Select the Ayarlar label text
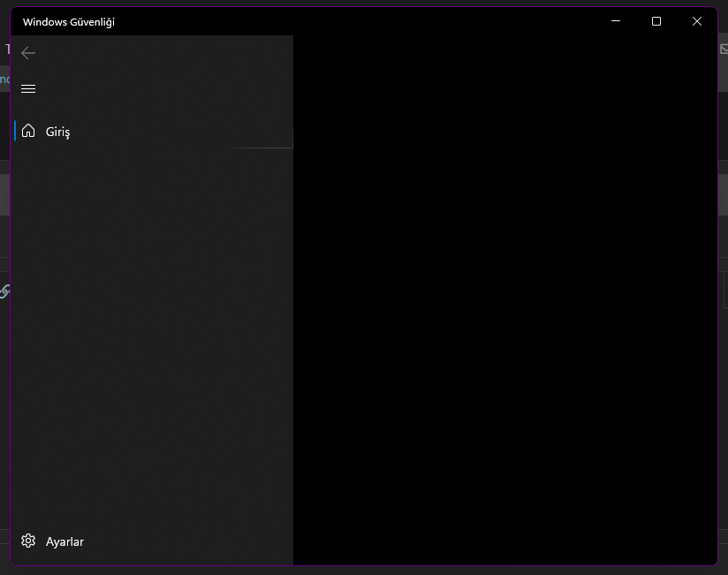 point(64,541)
